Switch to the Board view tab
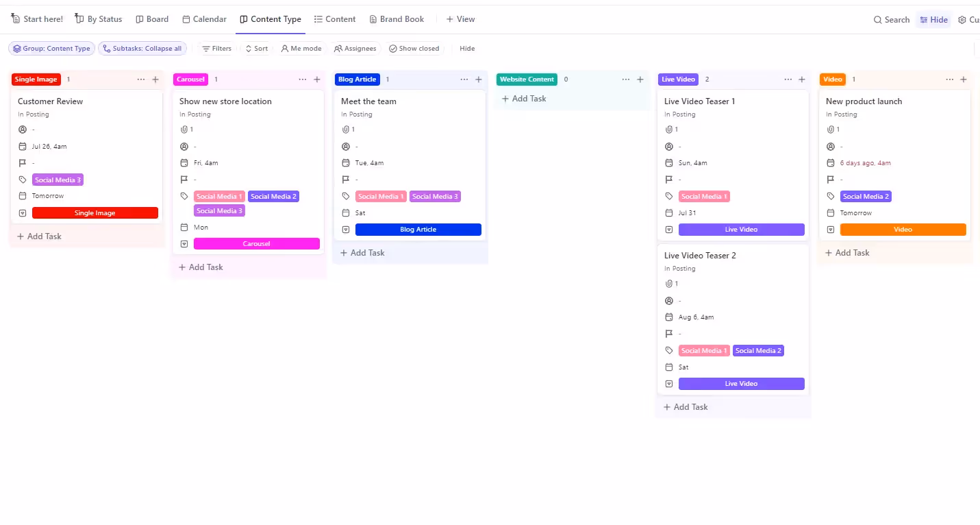980x525 pixels. (x=152, y=19)
